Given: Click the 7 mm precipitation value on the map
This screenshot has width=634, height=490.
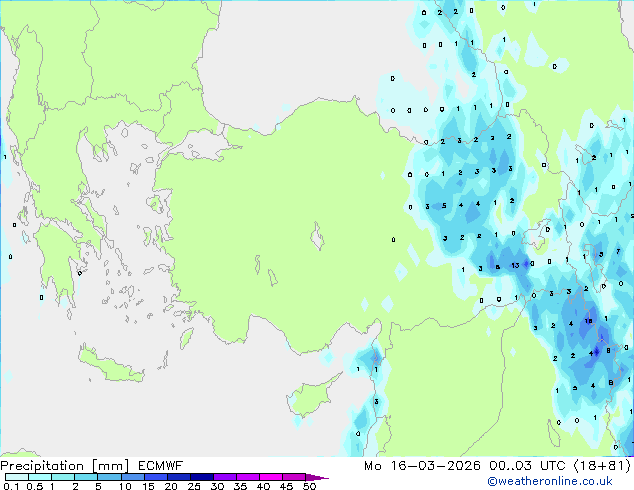Looking at the screenshot, I should tap(618, 251).
